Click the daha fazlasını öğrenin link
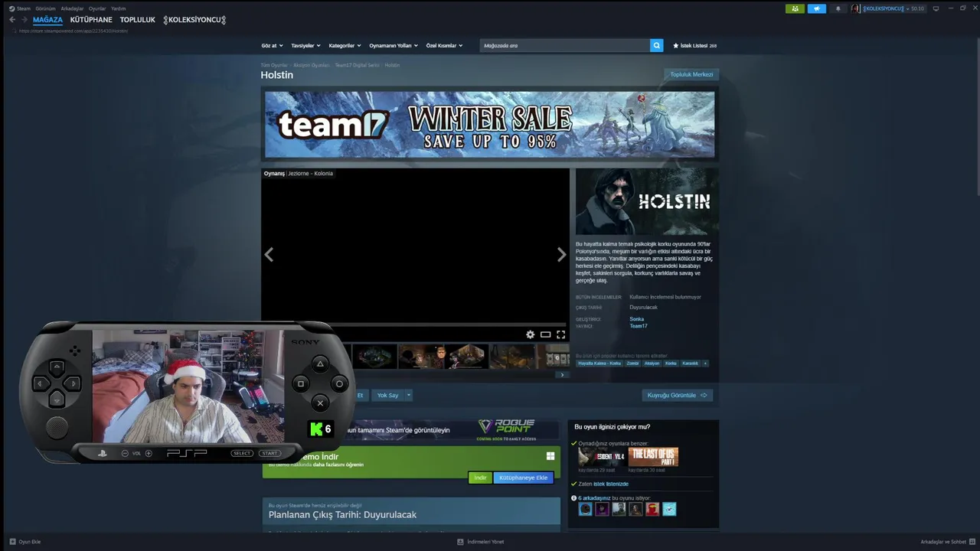Viewport: 980px width, 551px height. coord(338,465)
